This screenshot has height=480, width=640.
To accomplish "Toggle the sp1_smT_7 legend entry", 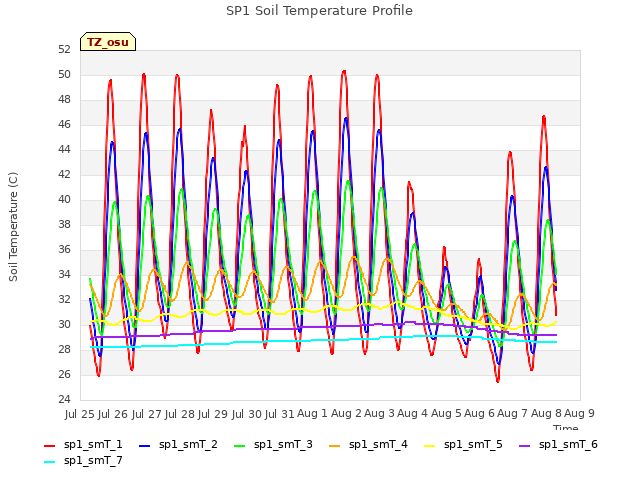I will [x=83, y=460].
